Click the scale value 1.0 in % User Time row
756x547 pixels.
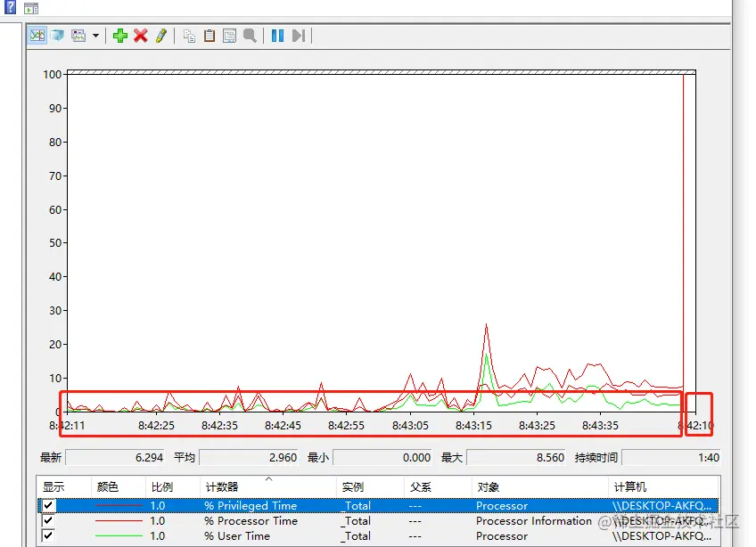157,536
